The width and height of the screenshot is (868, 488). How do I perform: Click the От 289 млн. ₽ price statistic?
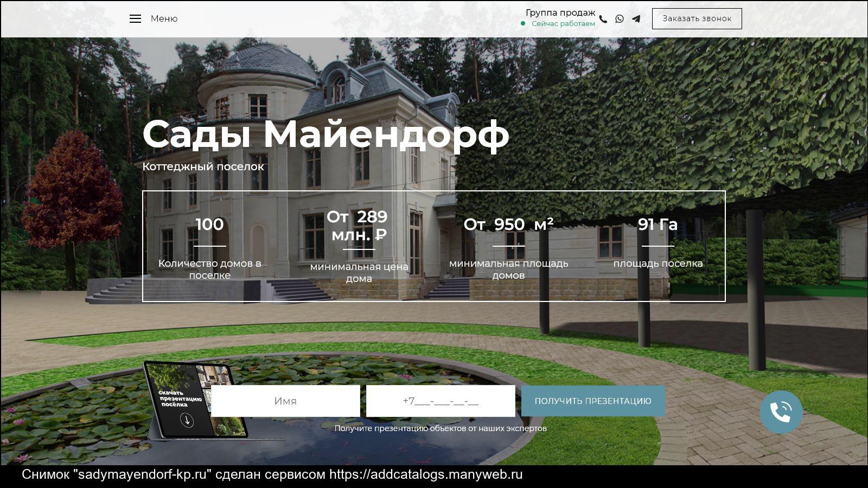(359, 226)
